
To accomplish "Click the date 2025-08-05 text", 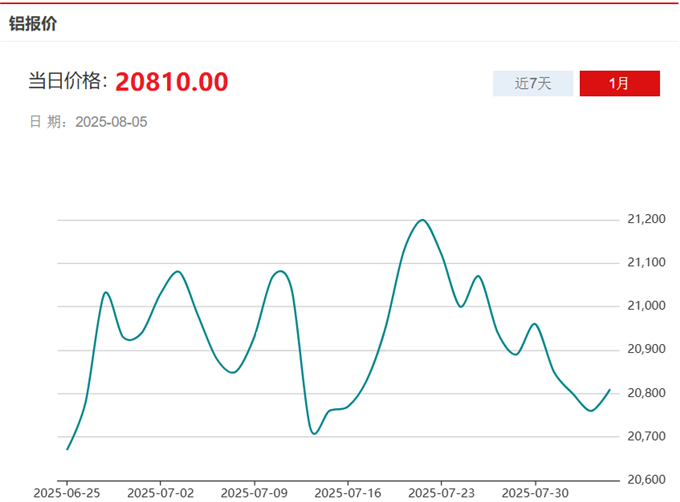I will pos(111,122).
